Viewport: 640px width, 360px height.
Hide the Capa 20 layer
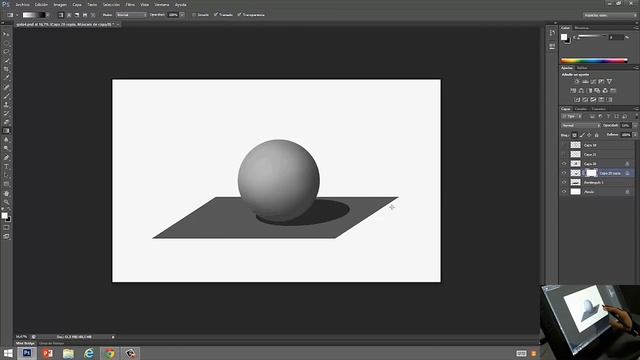[564, 164]
